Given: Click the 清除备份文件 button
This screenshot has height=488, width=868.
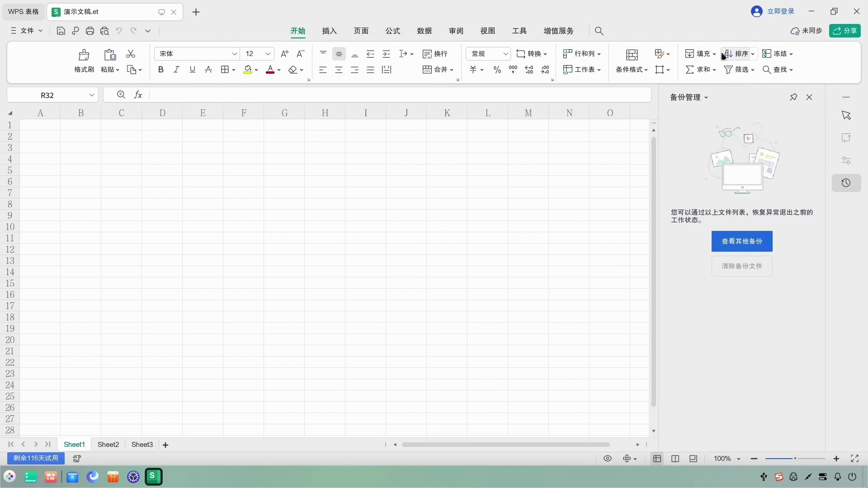Looking at the screenshot, I should pyautogui.click(x=742, y=266).
